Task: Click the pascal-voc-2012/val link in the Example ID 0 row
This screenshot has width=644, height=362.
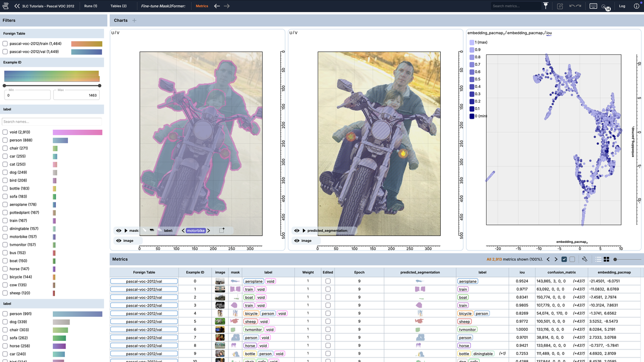Action: [x=144, y=282]
